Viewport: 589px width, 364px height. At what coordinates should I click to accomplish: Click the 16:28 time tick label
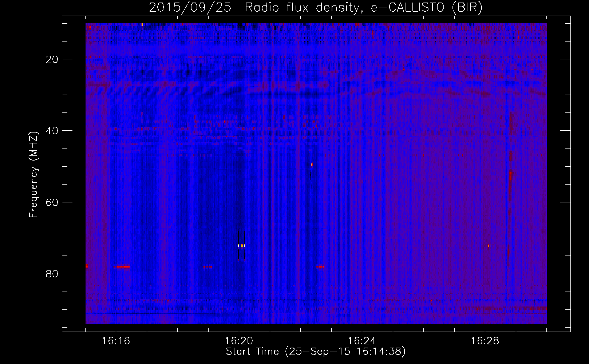coord(485,341)
